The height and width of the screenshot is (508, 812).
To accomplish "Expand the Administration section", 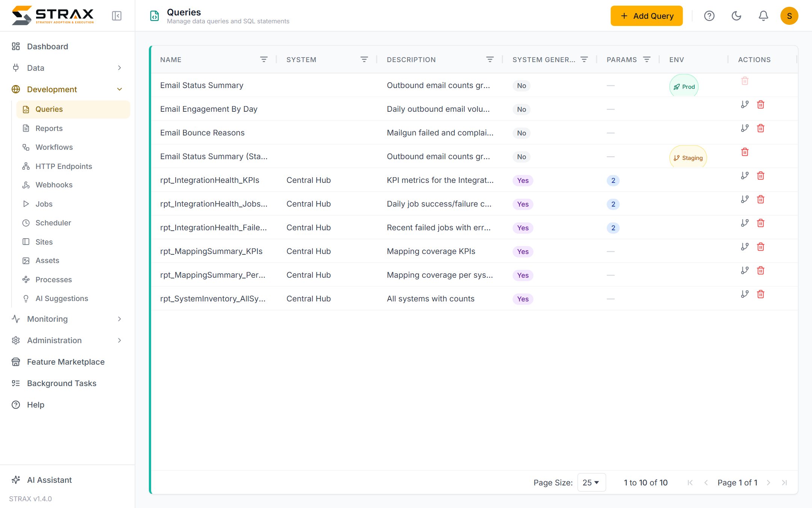I will [x=67, y=340].
